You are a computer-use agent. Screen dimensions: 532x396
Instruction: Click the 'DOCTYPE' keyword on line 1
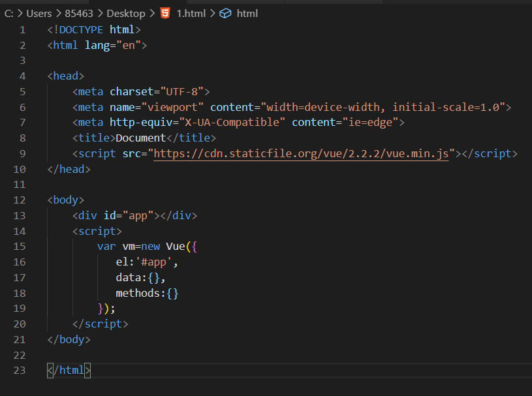tap(81, 30)
